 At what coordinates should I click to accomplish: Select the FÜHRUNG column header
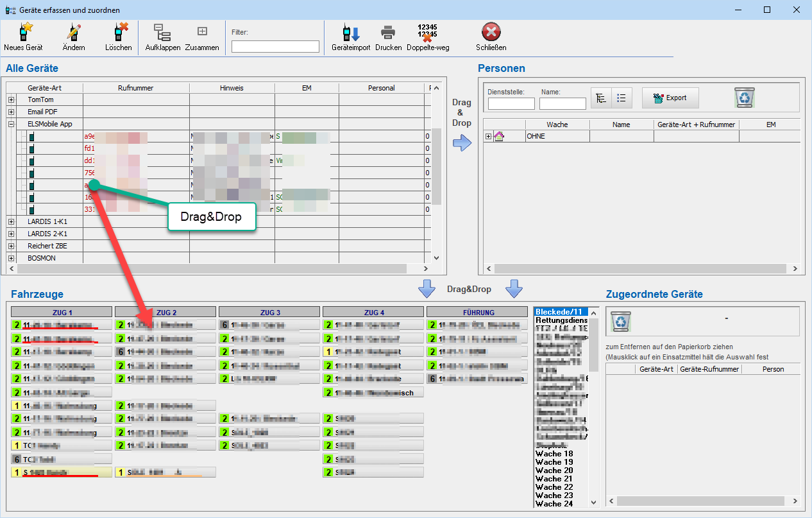click(x=477, y=312)
